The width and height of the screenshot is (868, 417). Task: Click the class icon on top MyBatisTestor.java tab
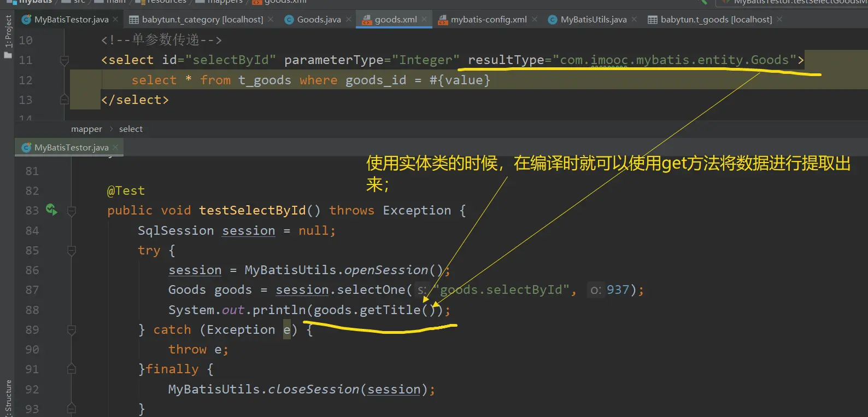pos(26,20)
